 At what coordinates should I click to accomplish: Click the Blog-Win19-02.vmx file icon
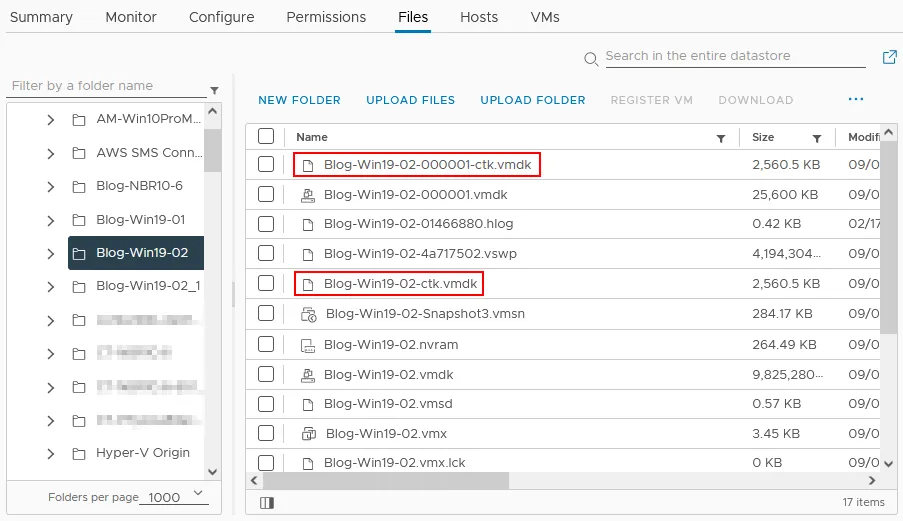click(x=308, y=433)
